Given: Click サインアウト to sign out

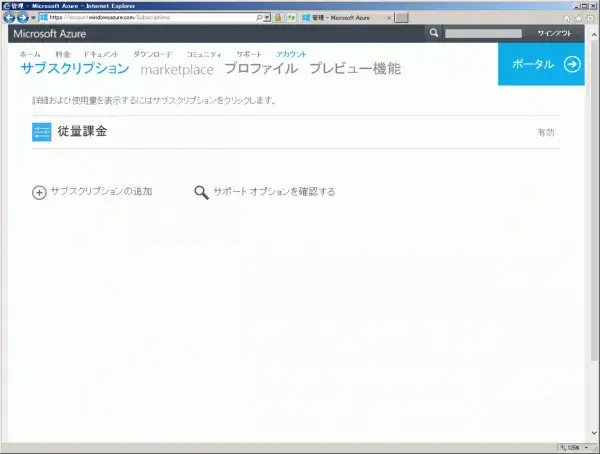Looking at the screenshot, I should pyautogui.click(x=554, y=33).
